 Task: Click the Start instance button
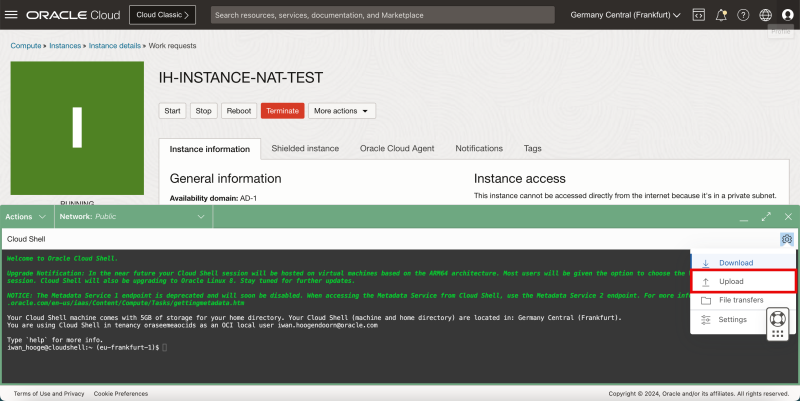172,111
